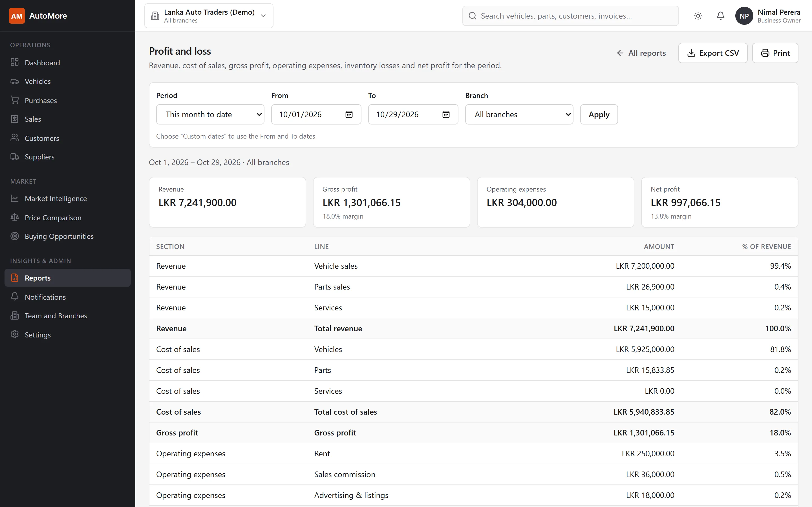Viewport: 812px width, 507px height.
Task: Focus the search vehicles, parts field
Action: tap(570, 16)
